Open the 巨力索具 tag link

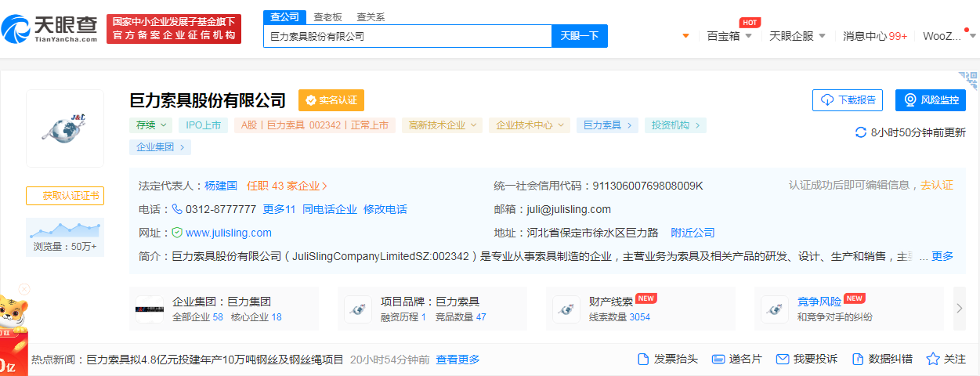click(607, 125)
